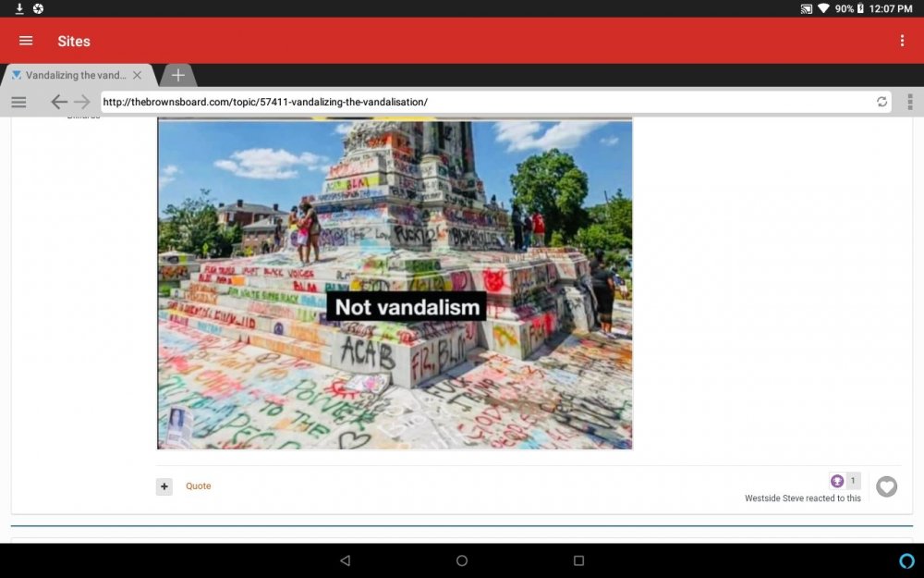The image size is (924, 578).
Task: Tap the Alexa ring icon
Action: pyautogui.click(x=907, y=560)
